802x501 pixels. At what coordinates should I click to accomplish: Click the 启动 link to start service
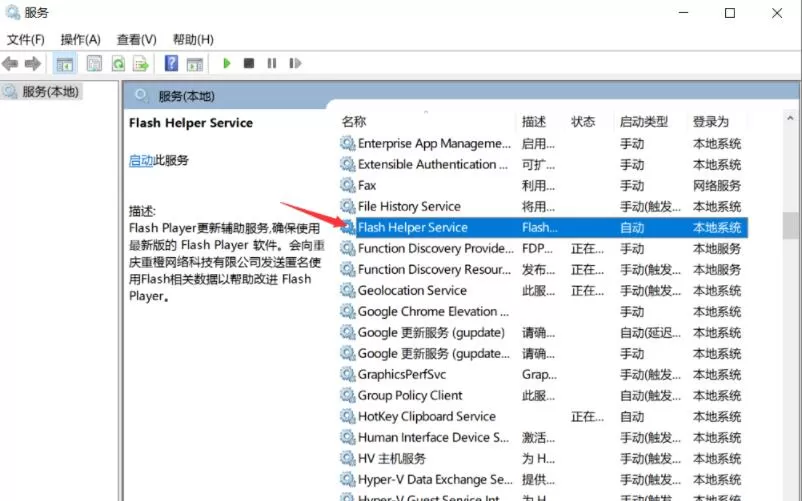pos(141,161)
